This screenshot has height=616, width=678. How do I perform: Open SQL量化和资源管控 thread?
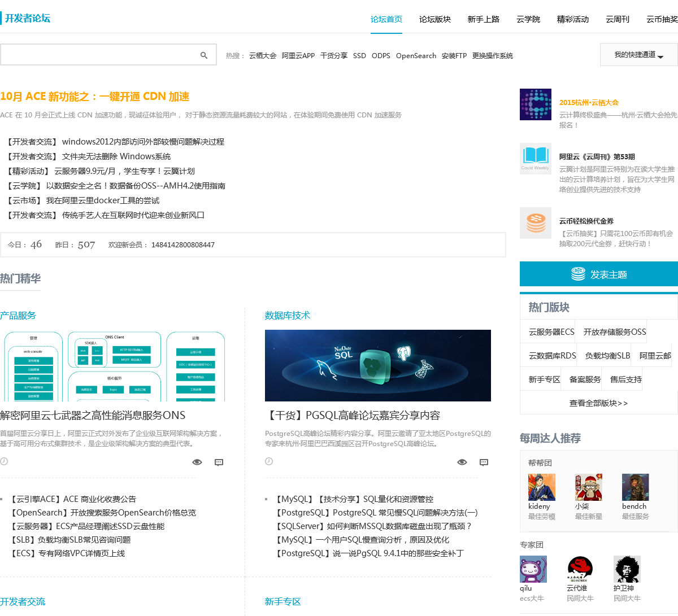click(x=398, y=499)
